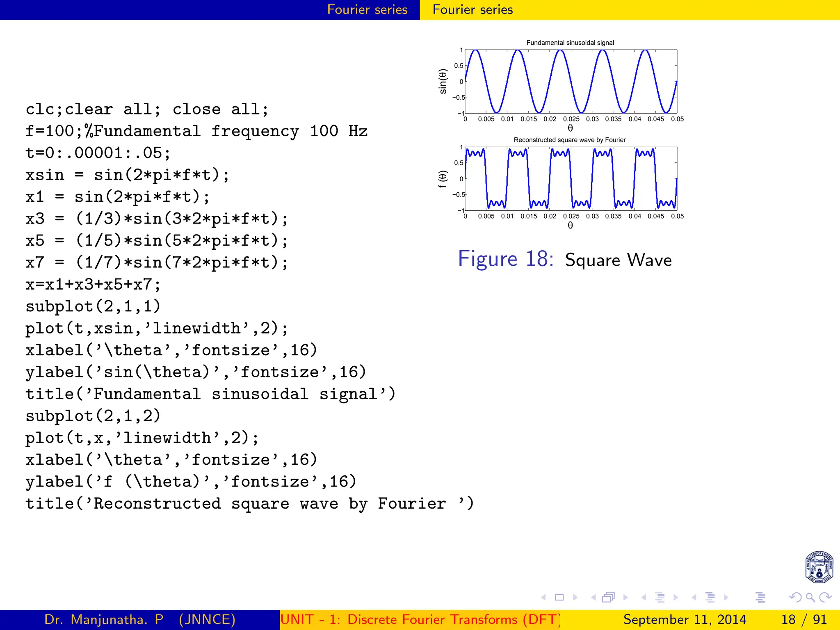Click code line "title('Reconstructed square wave by Fourier ')"
Viewport: 840px width, 630px height.
(x=250, y=504)
